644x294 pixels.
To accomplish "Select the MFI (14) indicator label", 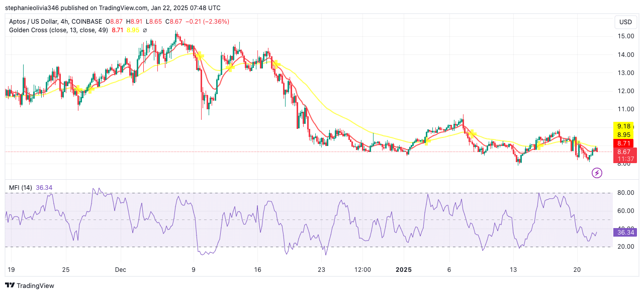I will [x=21, y=188].
